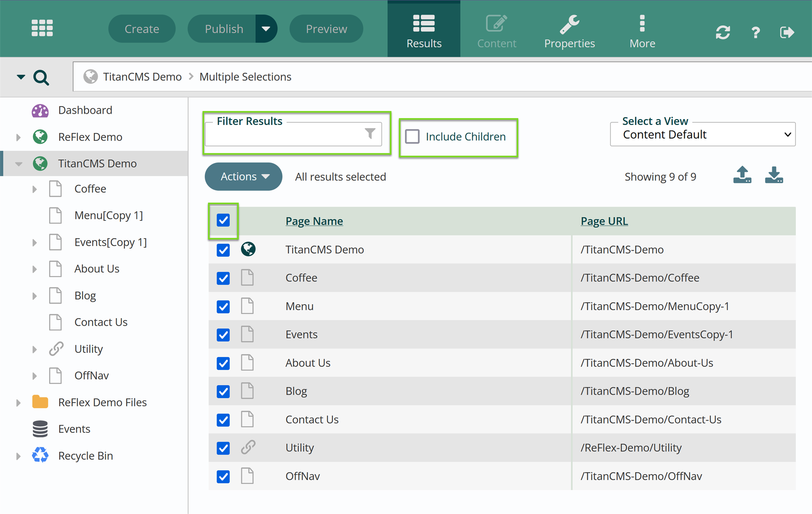Expand the ReFlex Demo tree node
This screenshot has width=812, height=514.
pyautogui.click(x=18, y=137)
